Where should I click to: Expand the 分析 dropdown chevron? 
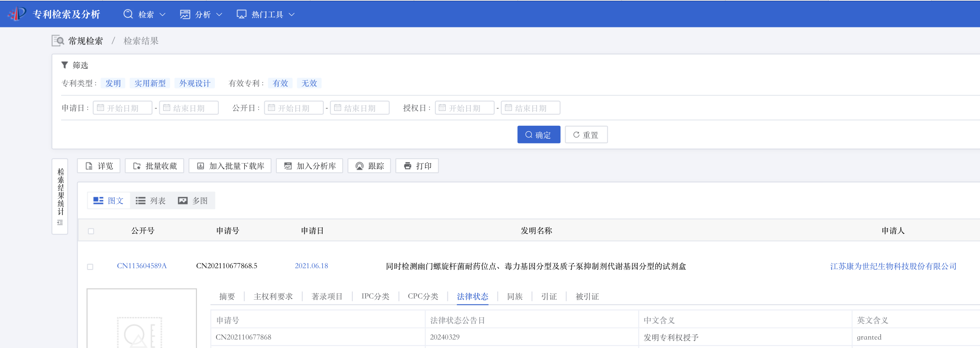[x=219, y=14]
